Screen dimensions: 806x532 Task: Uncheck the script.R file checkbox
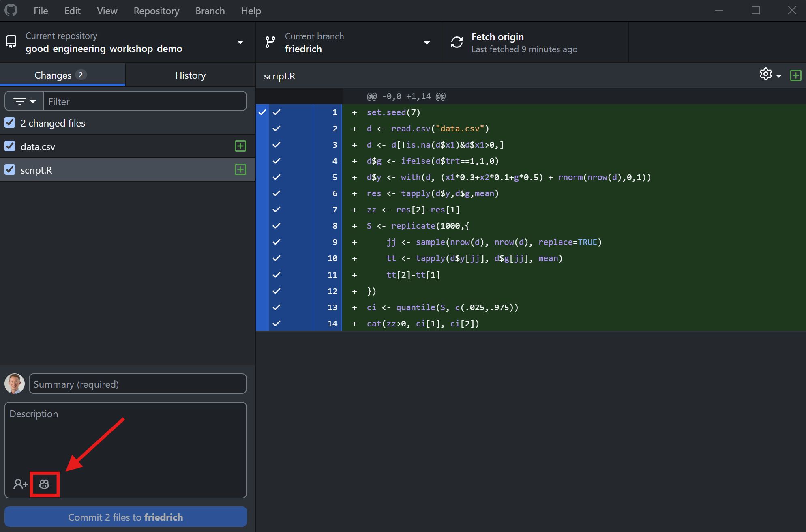10,170
